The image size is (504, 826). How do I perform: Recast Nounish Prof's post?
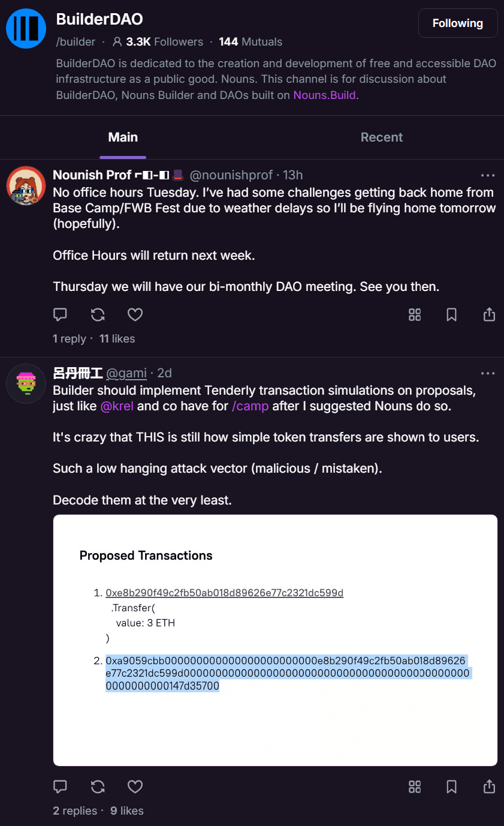(98, 314)
